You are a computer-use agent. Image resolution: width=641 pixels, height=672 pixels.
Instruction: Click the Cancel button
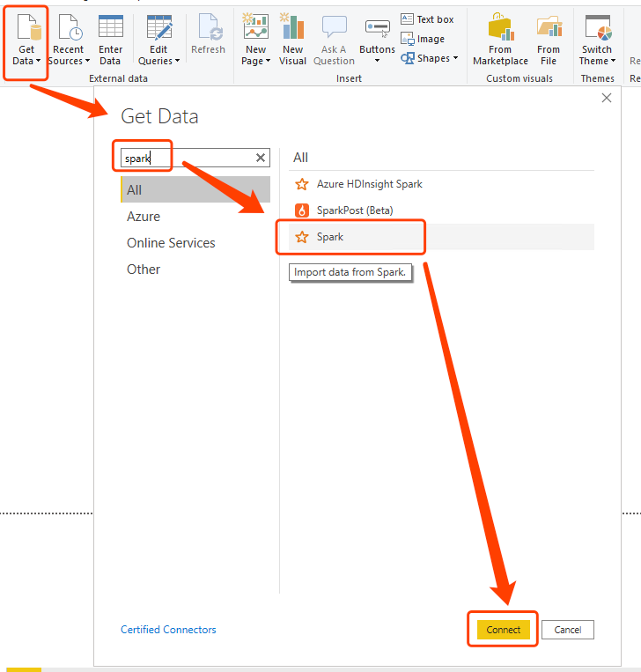pos(568,630)
